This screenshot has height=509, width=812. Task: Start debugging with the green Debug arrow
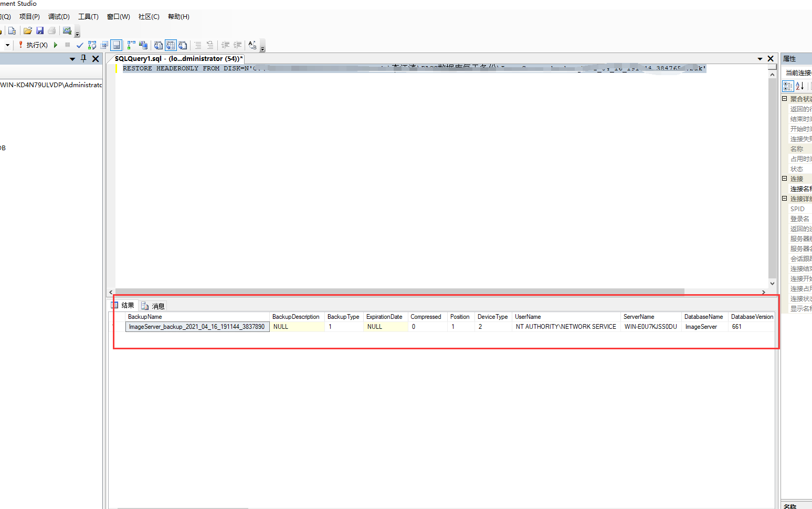click(55, 45)
